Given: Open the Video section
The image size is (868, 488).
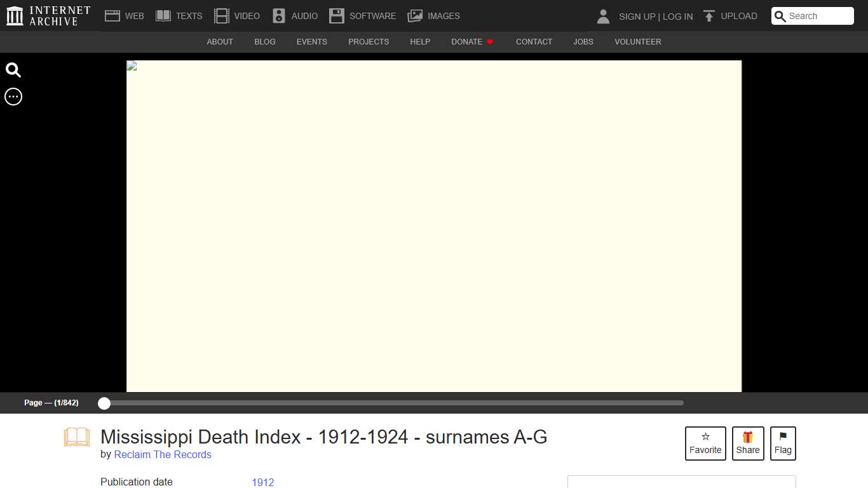Looking at the screenshot, I should click(x=221, y=15).
